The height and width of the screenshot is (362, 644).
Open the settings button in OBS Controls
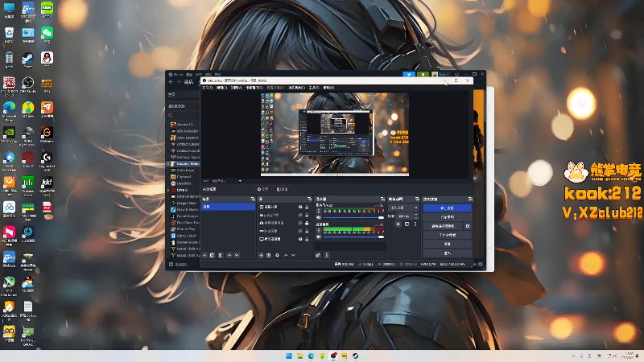[x=448, y=245]
